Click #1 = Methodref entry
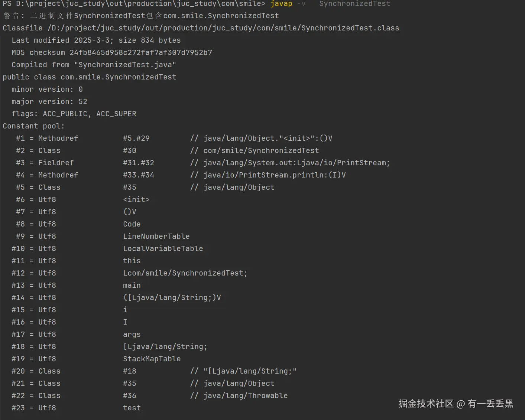525x420 pixels. (x=47, y=139)
